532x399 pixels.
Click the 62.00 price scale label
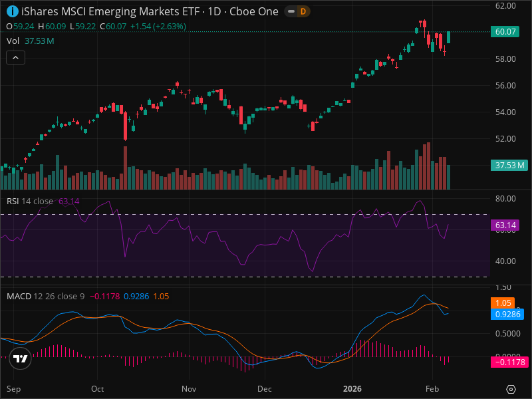505,5
